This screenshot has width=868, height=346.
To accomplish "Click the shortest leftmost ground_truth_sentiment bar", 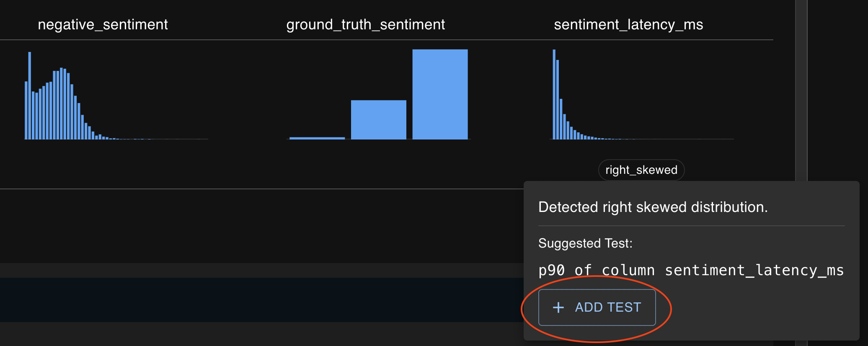I will 317,138.
